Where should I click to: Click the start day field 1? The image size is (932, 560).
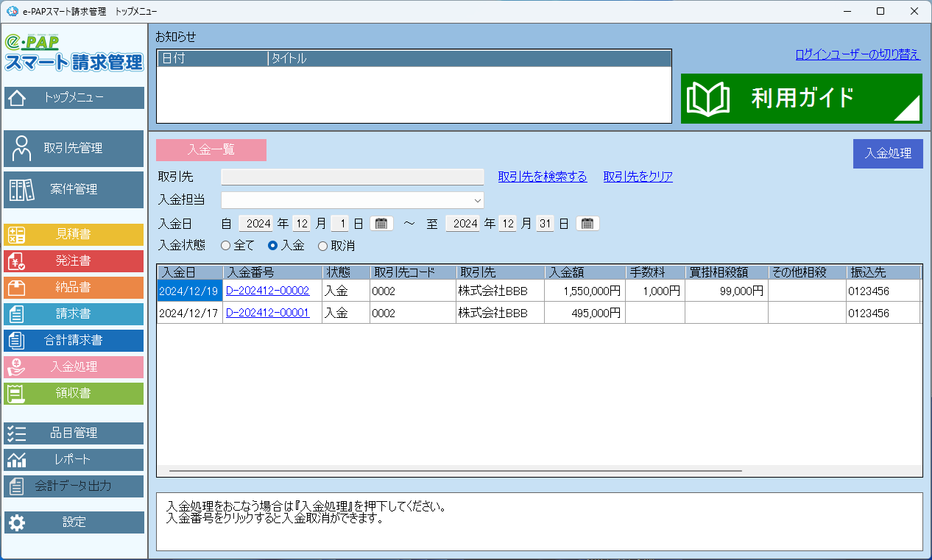[x=339, y=224]
